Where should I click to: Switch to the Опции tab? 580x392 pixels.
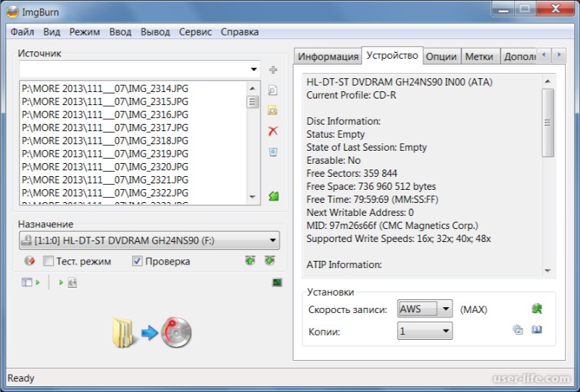(x=441, y=57)
